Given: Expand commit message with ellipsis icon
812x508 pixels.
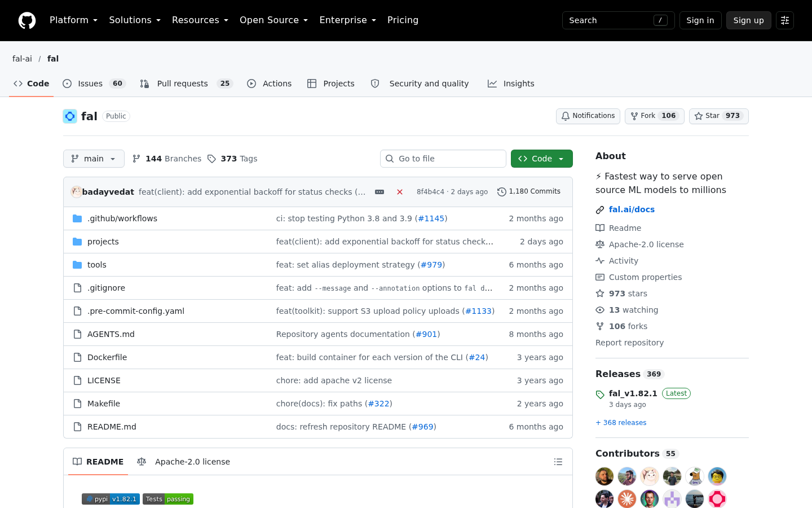Looking at the screenshot, I should [379, 192].
